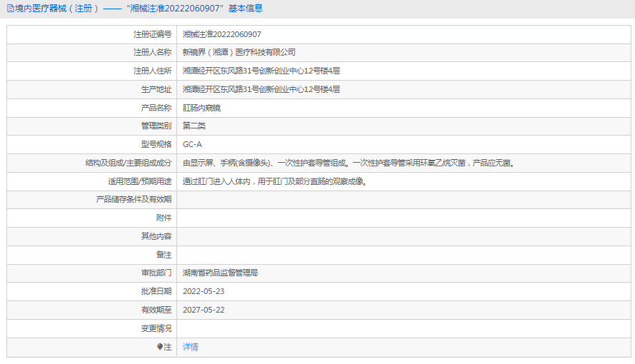Click the label 变更情况
Screen dimensions: 635x364
(x=156, y=329)
